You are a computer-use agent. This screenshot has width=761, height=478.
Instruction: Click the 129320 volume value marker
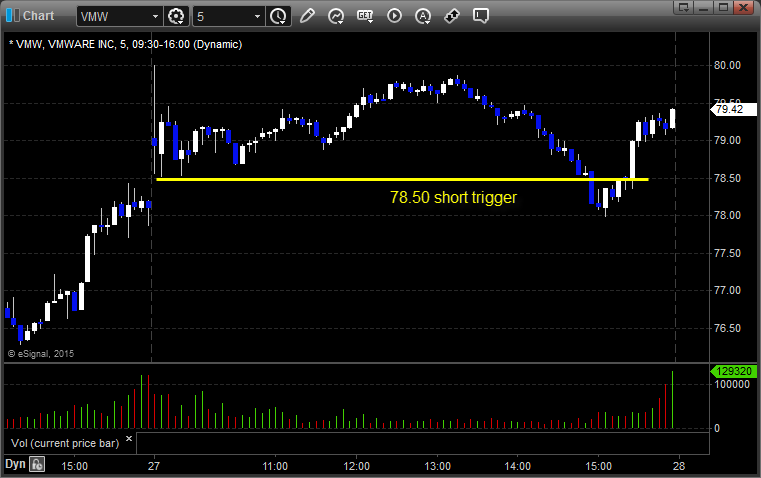734,371
